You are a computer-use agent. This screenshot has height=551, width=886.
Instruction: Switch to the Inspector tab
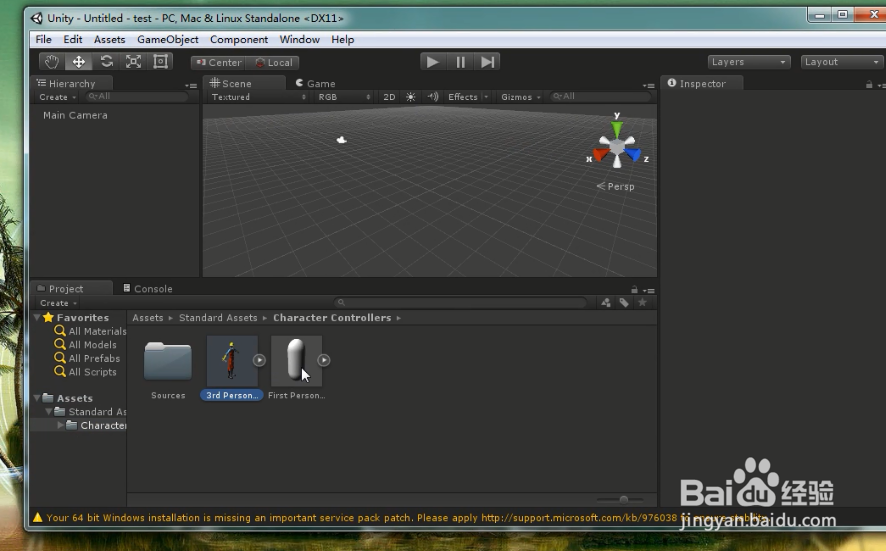click(702, 84)
